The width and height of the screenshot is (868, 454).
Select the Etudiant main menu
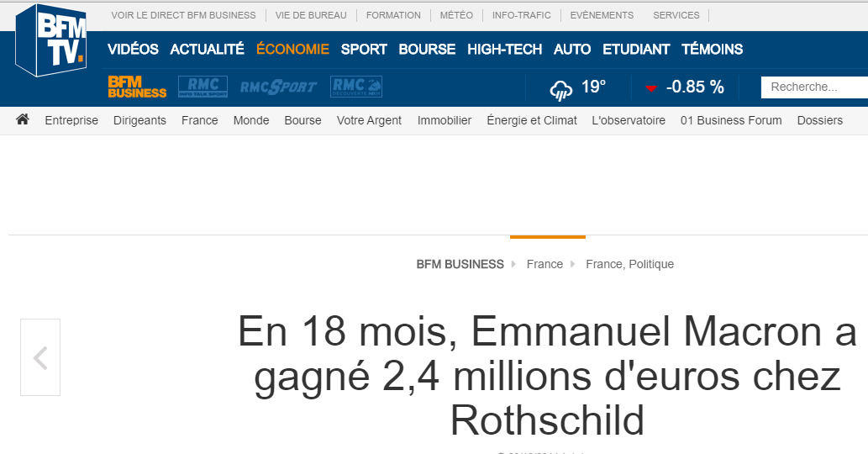pyautogui.click(x=636, y=50)
